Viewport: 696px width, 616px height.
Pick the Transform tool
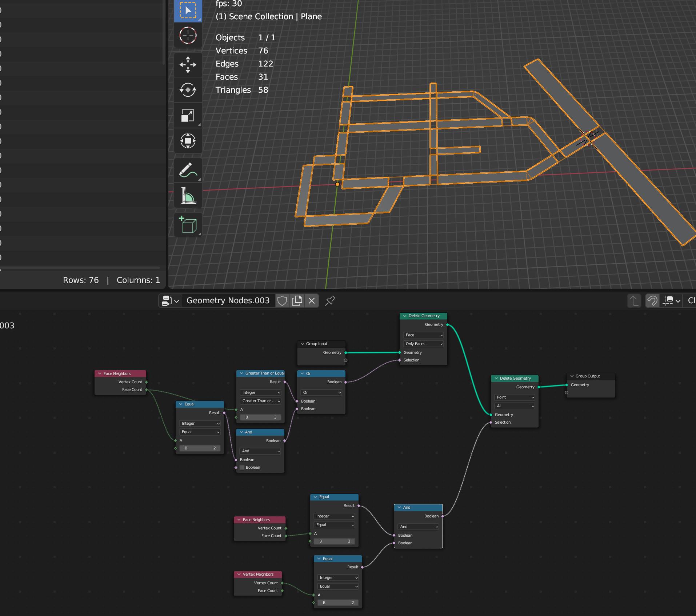[x=188, y=141]
